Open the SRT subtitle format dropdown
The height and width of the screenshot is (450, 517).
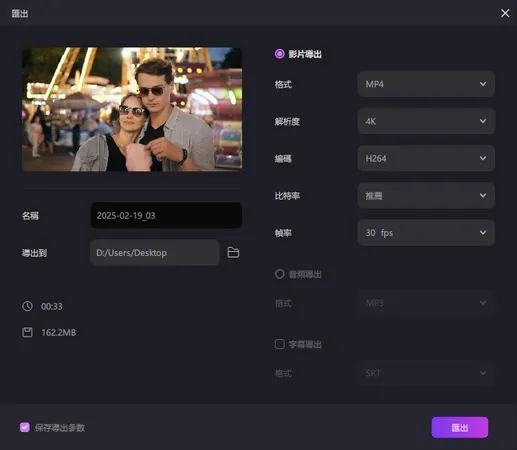click(426, 373)
